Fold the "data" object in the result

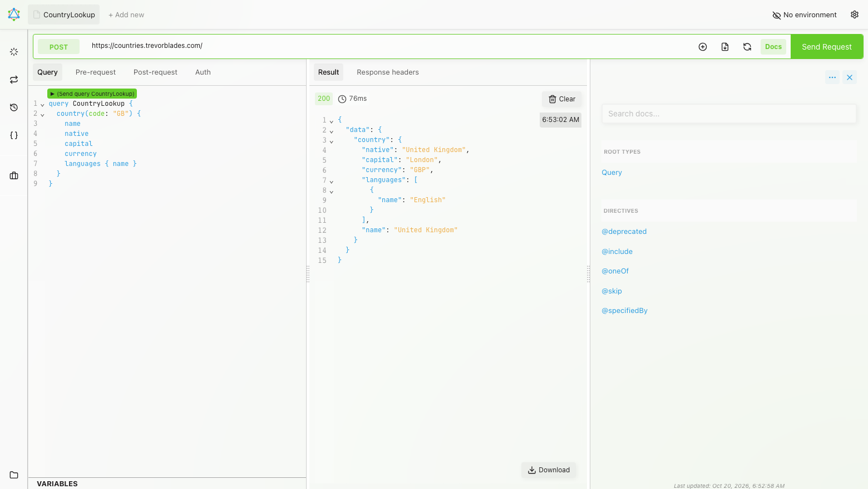332,131
